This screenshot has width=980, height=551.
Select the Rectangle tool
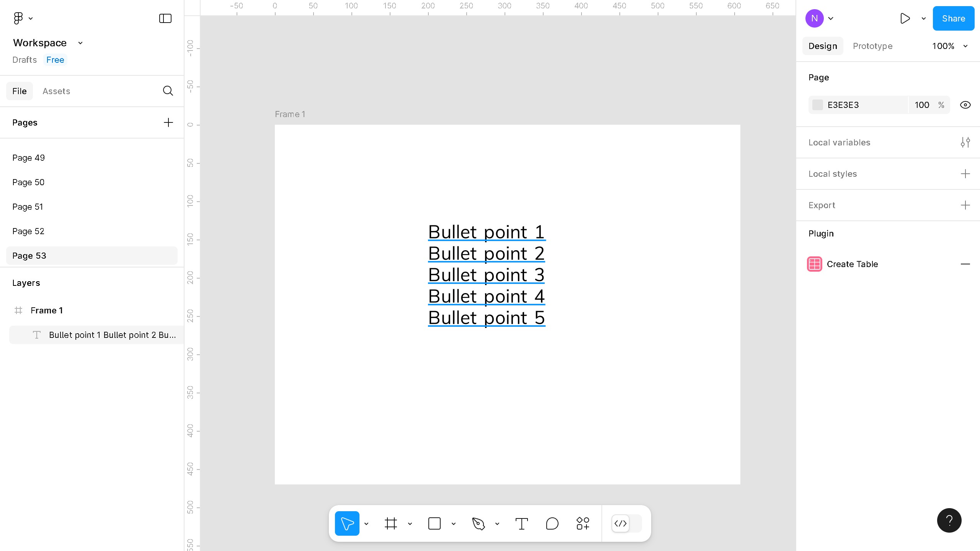point(434,523)
